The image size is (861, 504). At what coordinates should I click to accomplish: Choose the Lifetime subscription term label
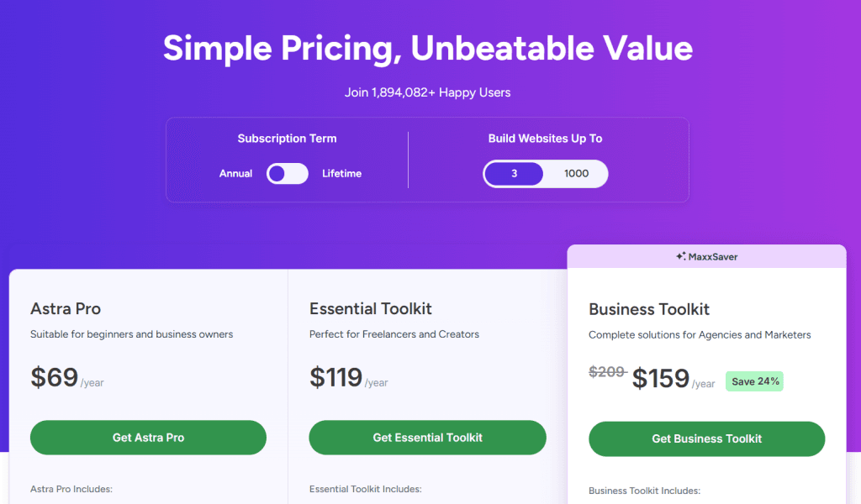[341, 174]
